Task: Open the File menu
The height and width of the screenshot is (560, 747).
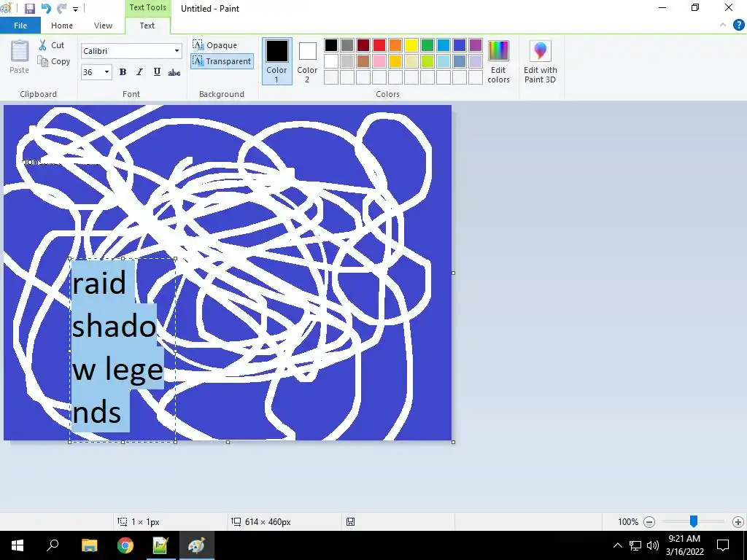Action: [x=20, y=26]
